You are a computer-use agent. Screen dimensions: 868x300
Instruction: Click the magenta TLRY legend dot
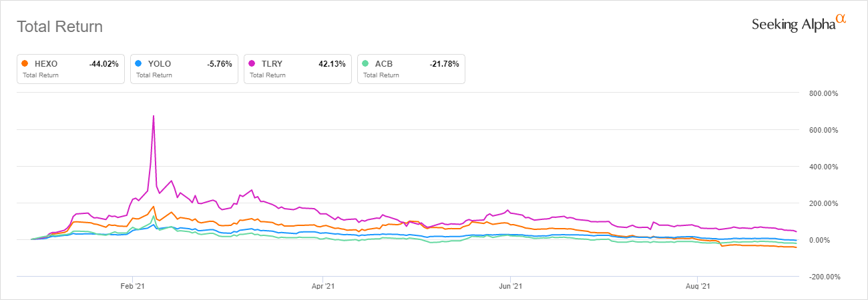point(252,63)
